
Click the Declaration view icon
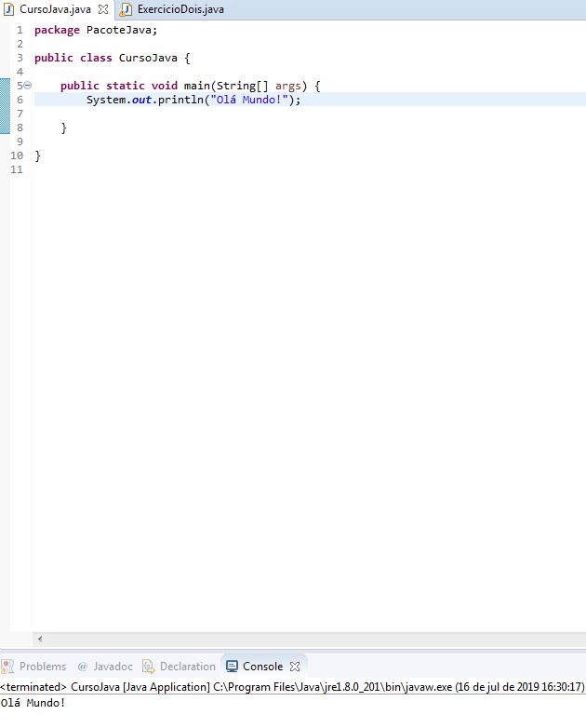[x=148, y=667]
